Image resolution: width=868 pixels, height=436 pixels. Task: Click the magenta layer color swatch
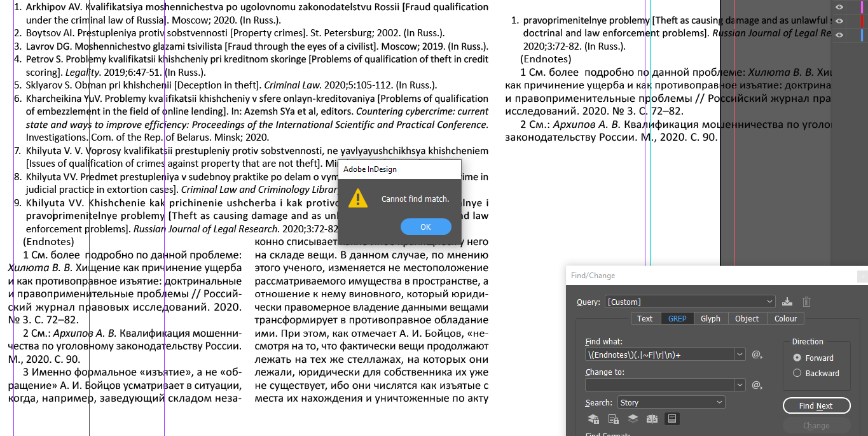(x=862, y=7)
